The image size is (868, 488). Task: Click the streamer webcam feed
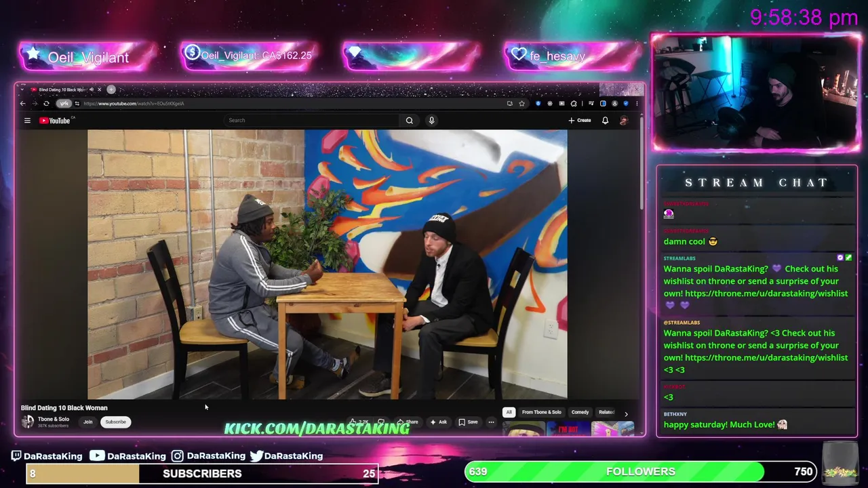tap(756, 94)
